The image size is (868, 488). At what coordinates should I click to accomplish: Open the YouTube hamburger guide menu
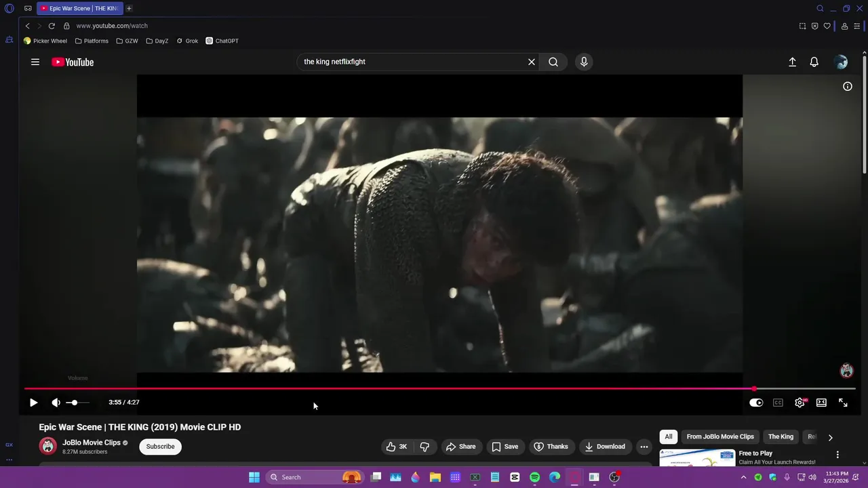click(35, 62)
